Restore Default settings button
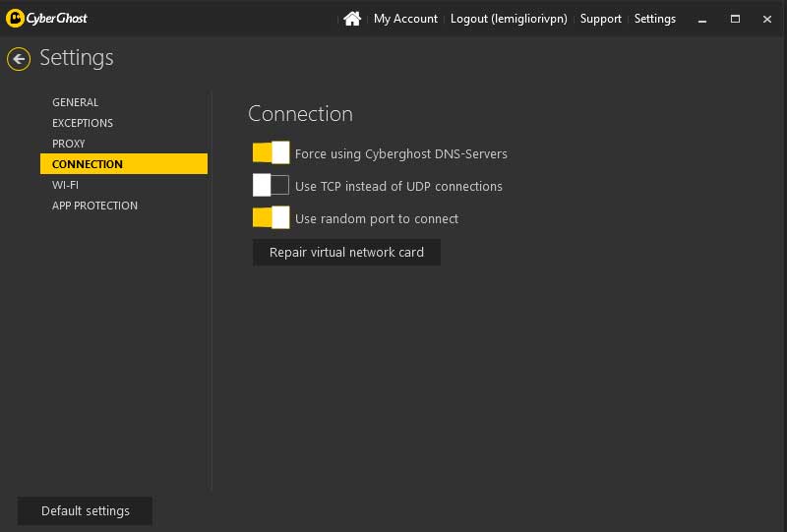 [85, 511]
